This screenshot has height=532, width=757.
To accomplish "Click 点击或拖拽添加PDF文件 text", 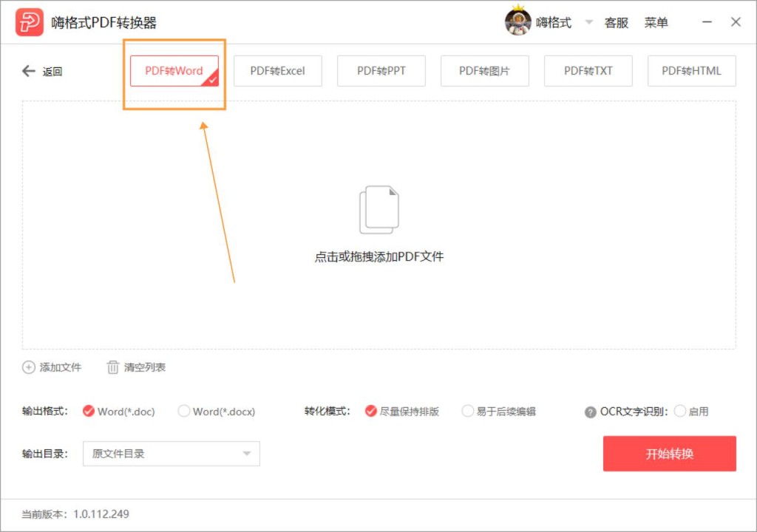I will coord(379,256).
